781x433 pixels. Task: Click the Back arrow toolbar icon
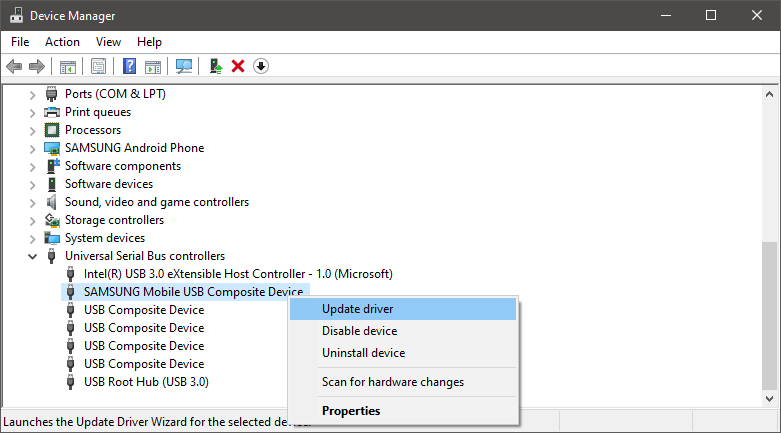(14, 67)
